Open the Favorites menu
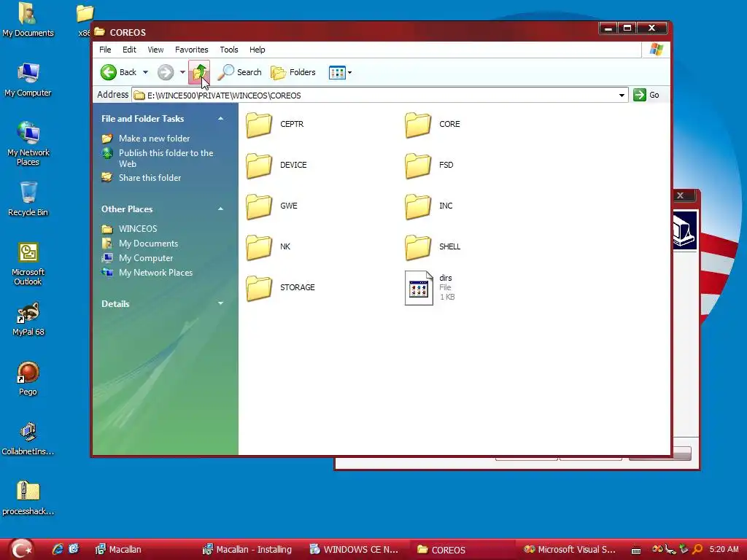 pyautogui.click(x=192, y=50)
